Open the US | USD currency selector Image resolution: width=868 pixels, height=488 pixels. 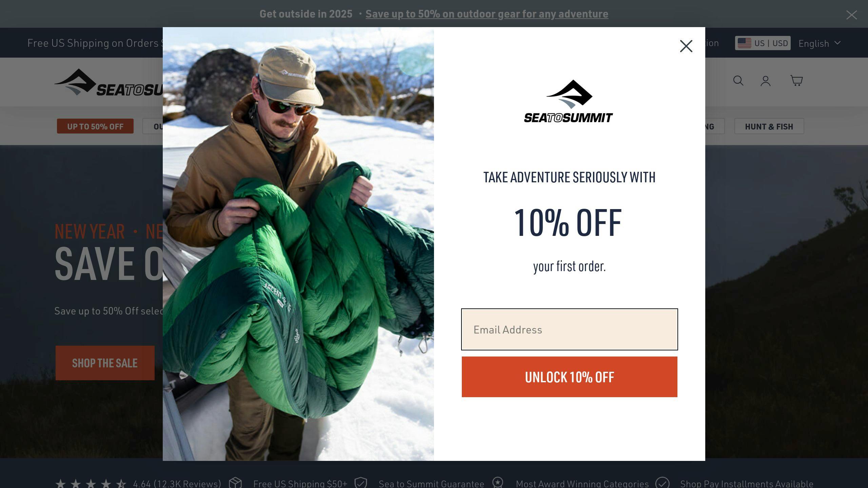763,43
